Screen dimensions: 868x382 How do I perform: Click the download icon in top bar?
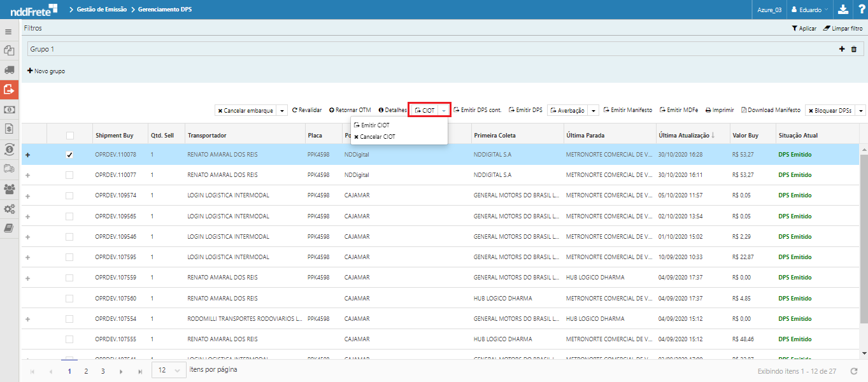click(x=843, y=10)
